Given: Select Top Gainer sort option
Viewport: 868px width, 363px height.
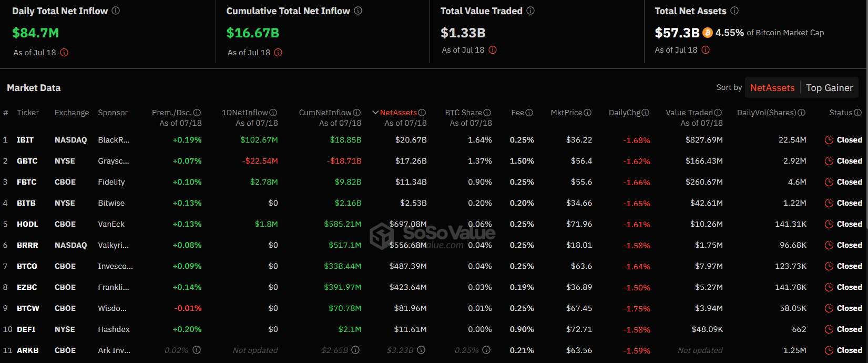Looking at the screenshot, I should [x=829, y=88].
